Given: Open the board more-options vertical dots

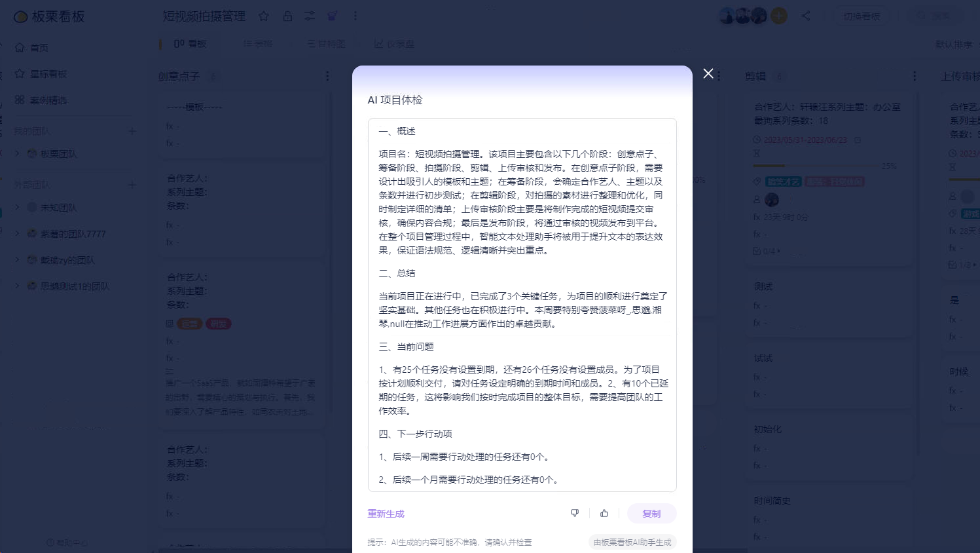Looking at the screenshot, I should (x=355, y=16).
